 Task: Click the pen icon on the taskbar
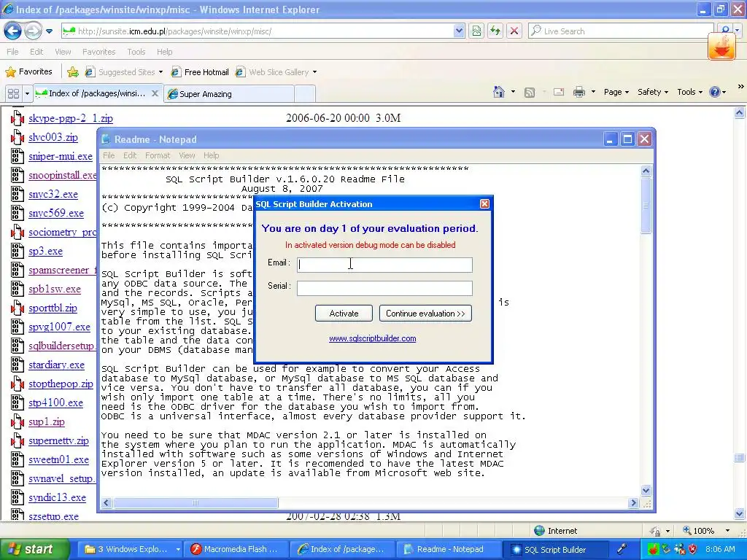coord(622,549)
